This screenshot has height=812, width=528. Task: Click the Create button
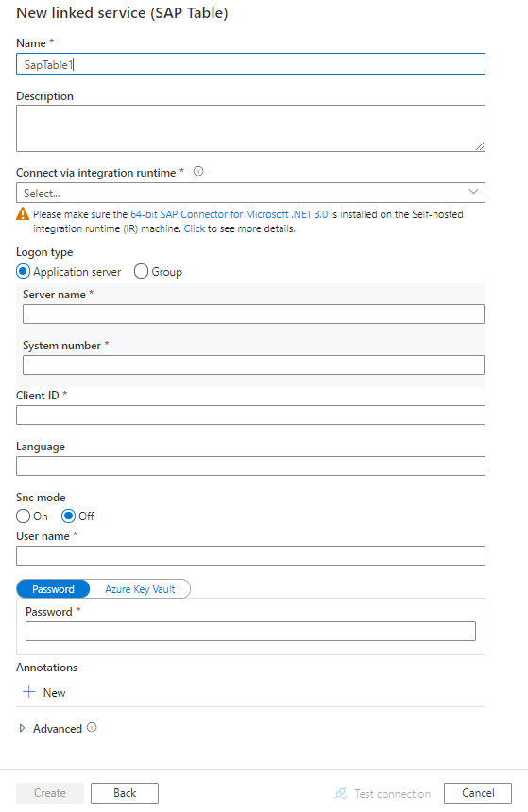[50, 793]
